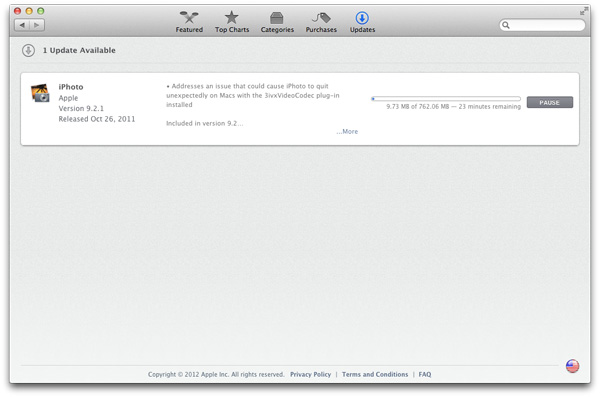Click the download arrow beside 1 Update Available
The height and width of the screenshot is (397, 600).
pyautogui.click(x=28, y=50)
